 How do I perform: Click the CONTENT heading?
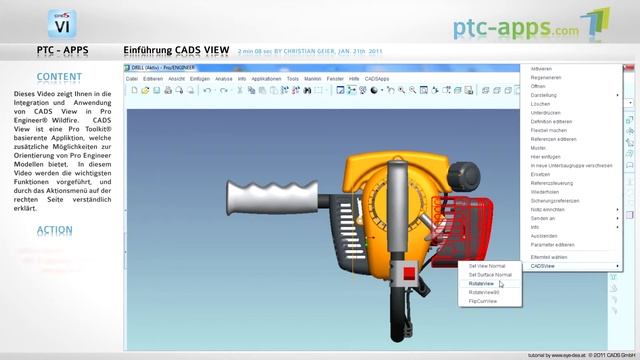point(59,77)
